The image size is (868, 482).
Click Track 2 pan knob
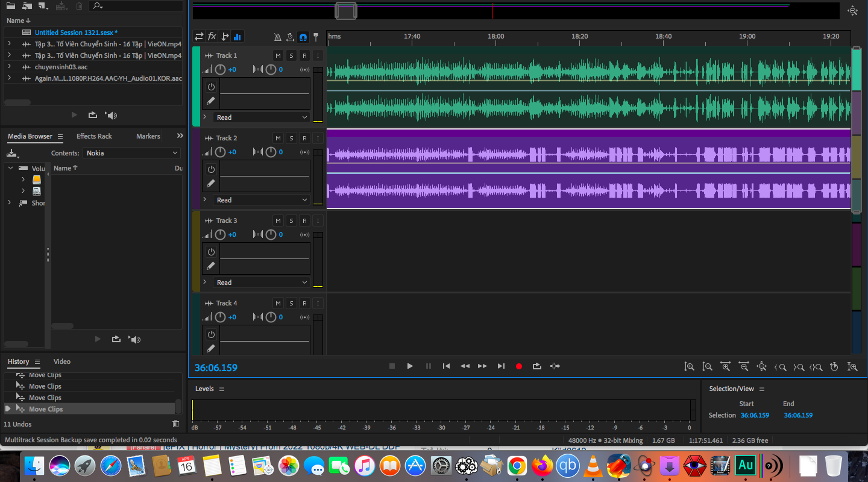pyautogui.click(x=271, y=152)
